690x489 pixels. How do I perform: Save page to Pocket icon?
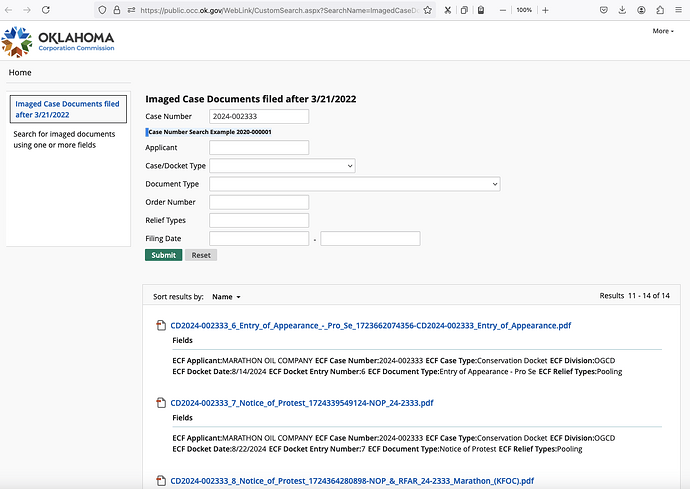pos(604,9)
